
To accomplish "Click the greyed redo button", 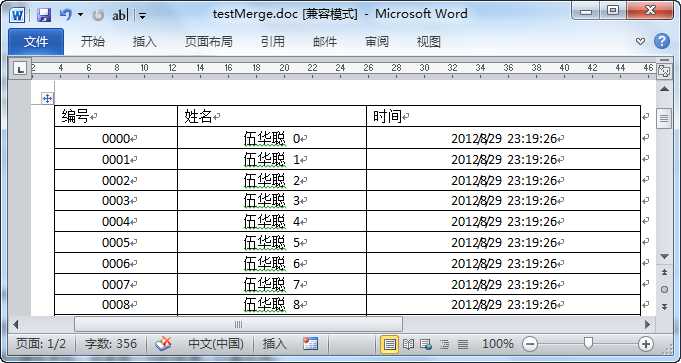I will click(x=98, y=15).
